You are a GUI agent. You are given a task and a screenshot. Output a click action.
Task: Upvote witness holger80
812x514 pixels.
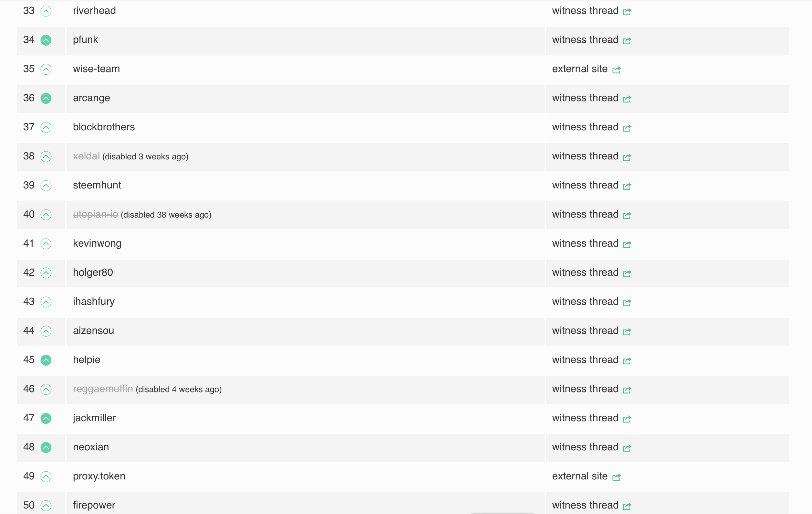[46, 273]
